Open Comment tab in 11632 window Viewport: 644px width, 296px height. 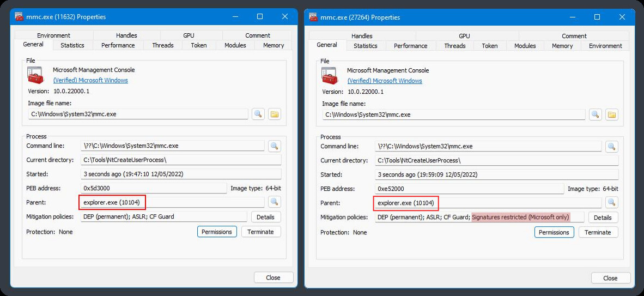pos(258,35)
